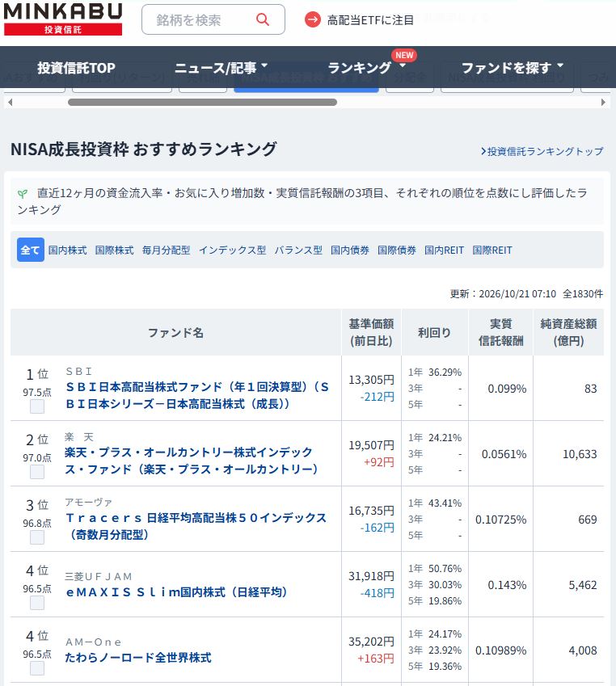Open SBI日本高配当株式ファンド link
This screenshot has height=686, width=616.
click(197, 395)
